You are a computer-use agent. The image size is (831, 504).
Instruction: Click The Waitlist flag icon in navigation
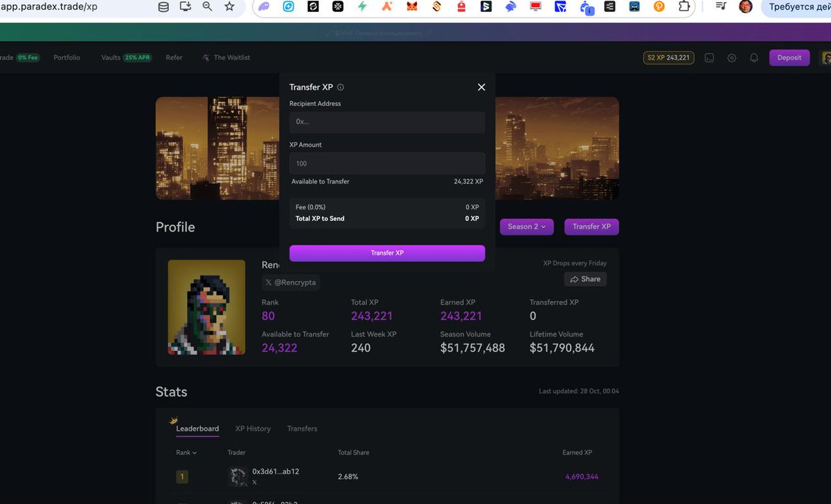(206, 57)
